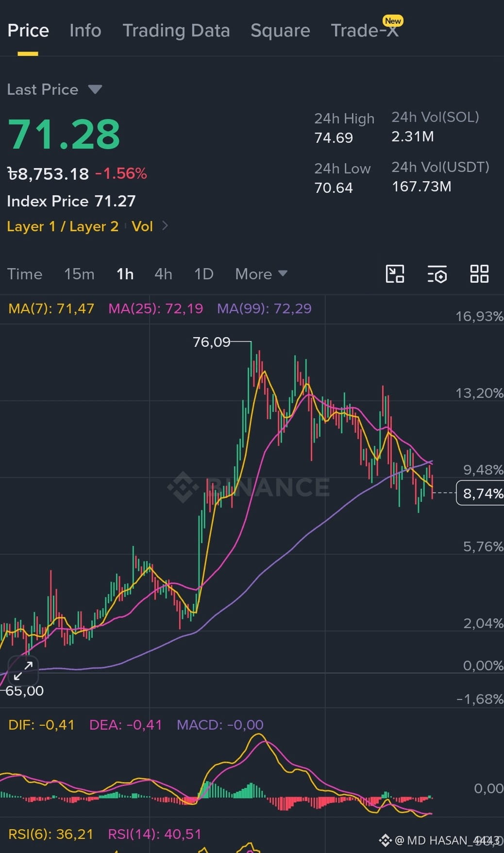
Task: Click the 24h High value 74.69
Action: tap(334, 138)
